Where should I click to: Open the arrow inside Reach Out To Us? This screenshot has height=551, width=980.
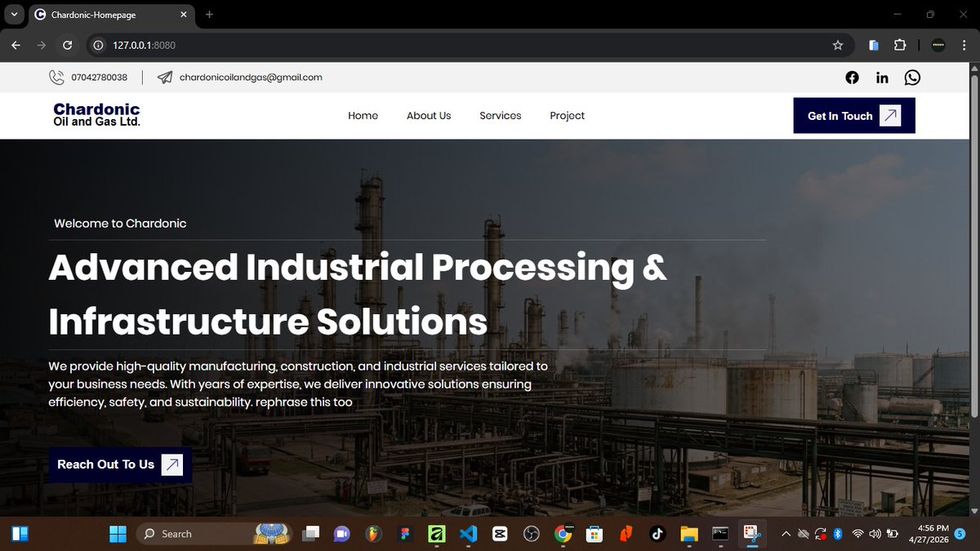tap(172, 464)
